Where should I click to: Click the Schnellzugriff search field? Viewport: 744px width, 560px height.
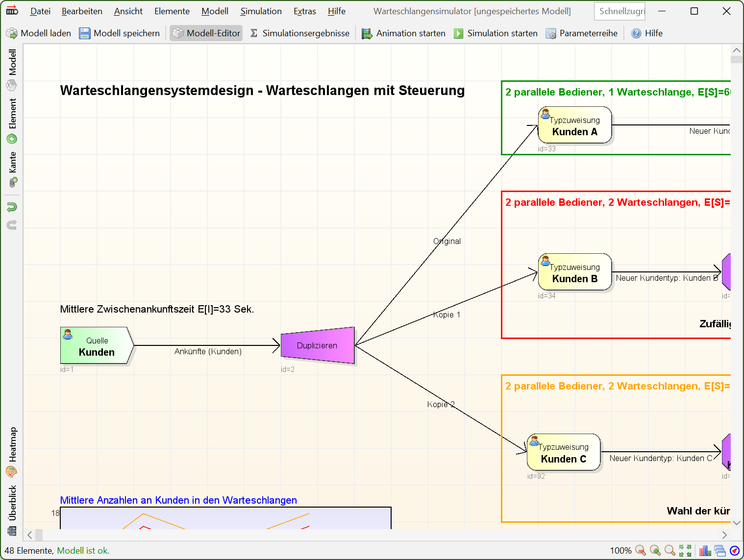click(620, 11)
